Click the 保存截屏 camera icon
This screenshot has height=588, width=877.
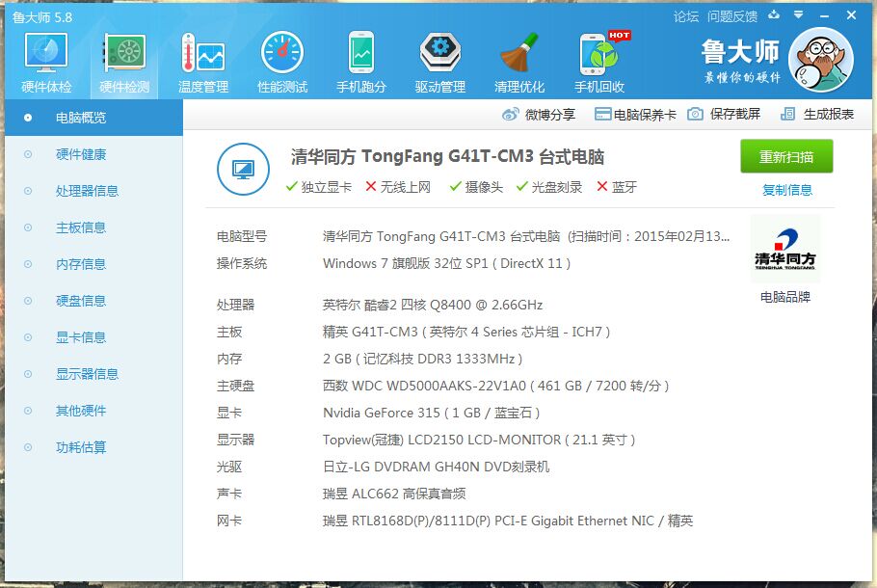tap(695, 114)
